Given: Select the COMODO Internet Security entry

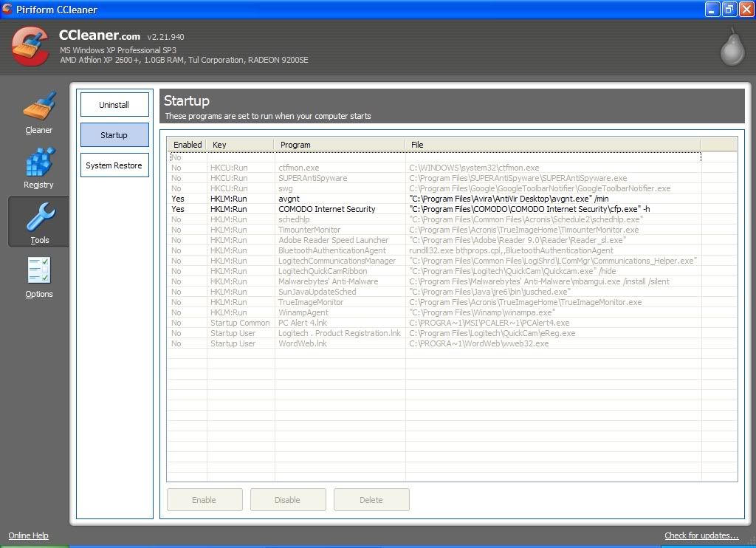Looking at the screenshot, I should [x=326, y=209].
